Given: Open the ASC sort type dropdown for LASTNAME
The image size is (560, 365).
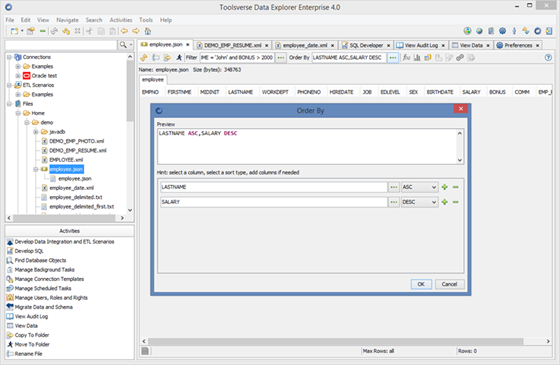Looking at the screenshot, I should coord(420,187).
